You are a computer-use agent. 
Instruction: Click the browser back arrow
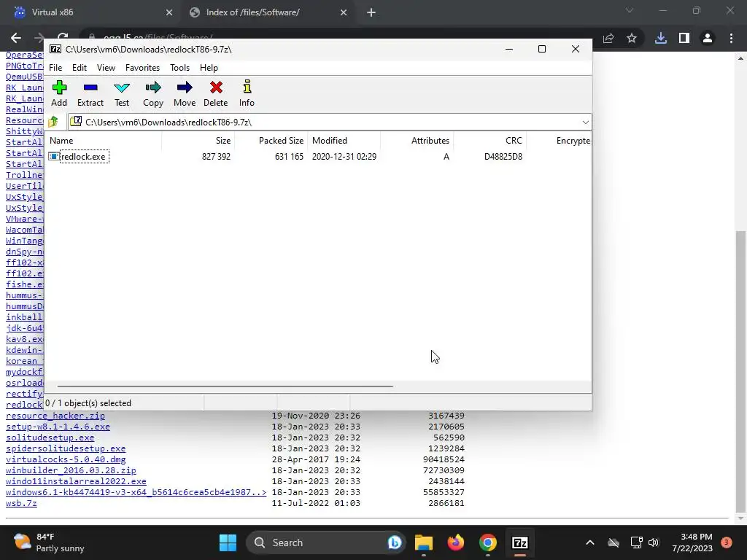pyautogui.click(x=16, y=38)
